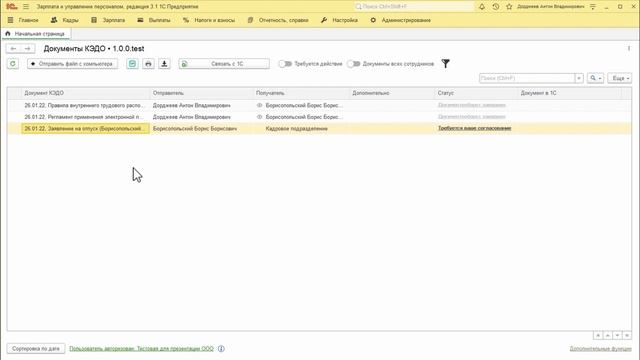Click user name Дорджиев Антон Владимирович
Viewport: 640px width, 360px height.
click(x=550, y=7)
